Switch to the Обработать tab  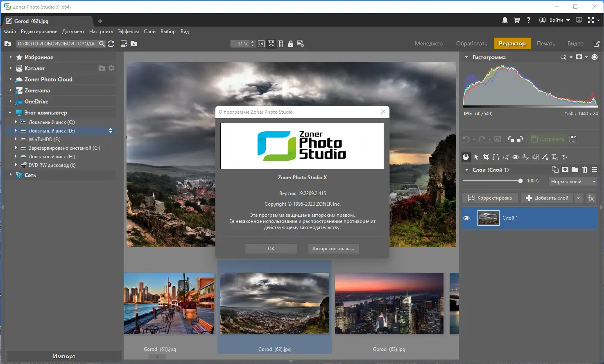pyautogui.click(x=472, y=43)
